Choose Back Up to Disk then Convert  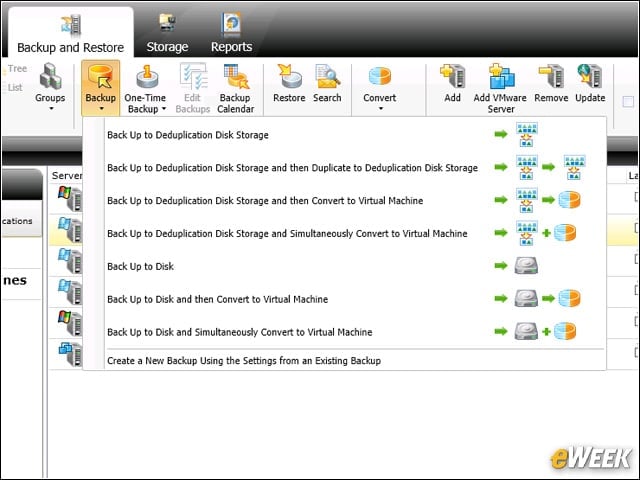coord(344,299)
